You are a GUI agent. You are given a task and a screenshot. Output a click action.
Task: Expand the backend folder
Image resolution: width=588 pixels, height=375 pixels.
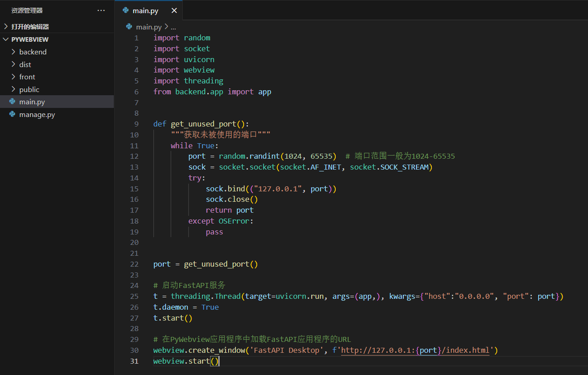[x=57, y=52]
